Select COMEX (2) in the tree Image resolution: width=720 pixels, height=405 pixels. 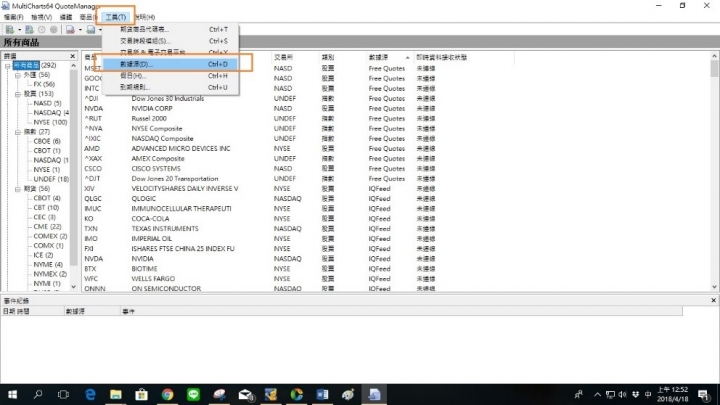coord(50,236)
